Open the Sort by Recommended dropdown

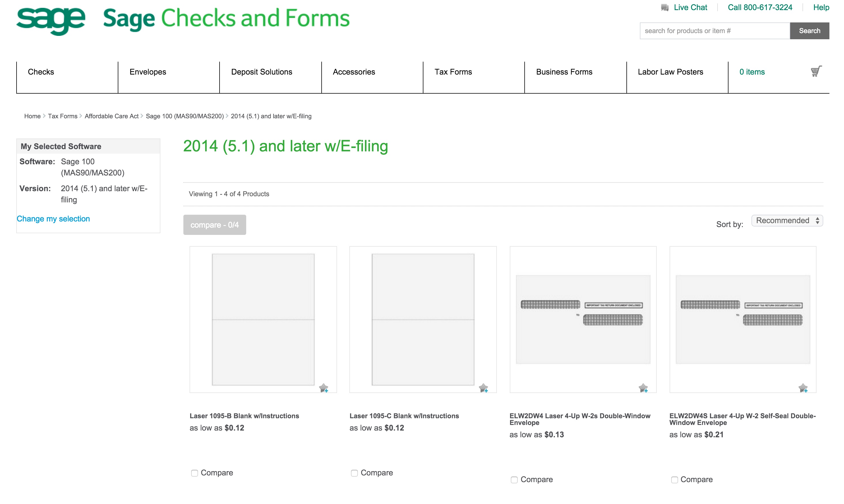tap(787, 220)
